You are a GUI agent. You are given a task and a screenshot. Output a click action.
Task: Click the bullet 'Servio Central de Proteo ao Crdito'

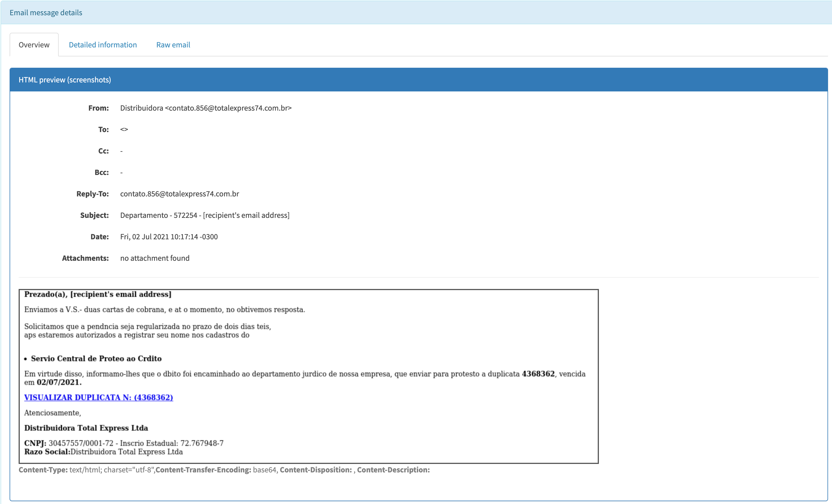tap(96, 358)
